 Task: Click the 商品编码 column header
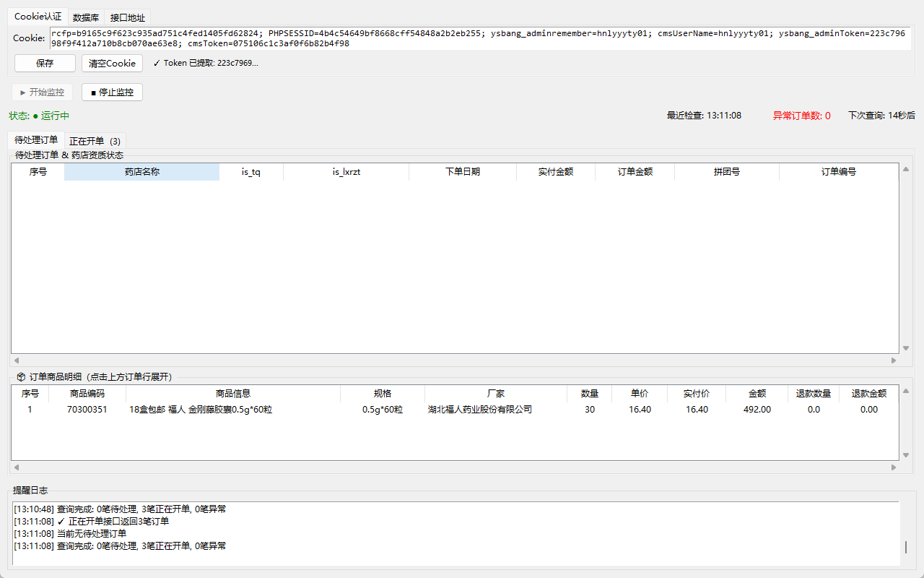(x=87, y=394)
